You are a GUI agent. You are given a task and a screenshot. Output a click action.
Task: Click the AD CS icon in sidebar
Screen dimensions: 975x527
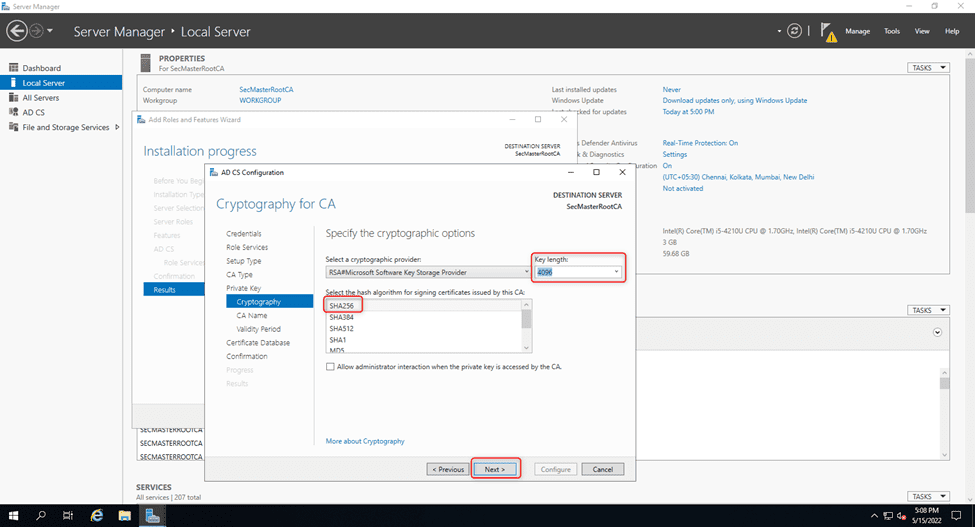(x=13, y=112)
